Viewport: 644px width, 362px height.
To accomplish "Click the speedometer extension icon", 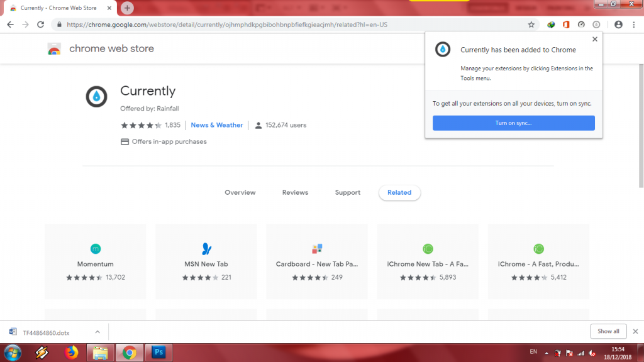I will pyautogui.click(x=581, y=25).
